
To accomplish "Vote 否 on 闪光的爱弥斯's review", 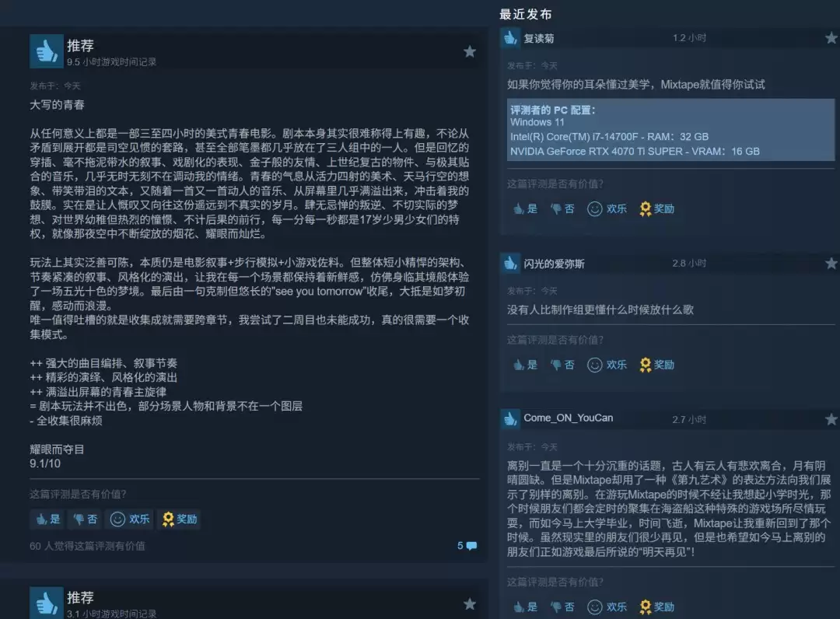I will 562,365.
